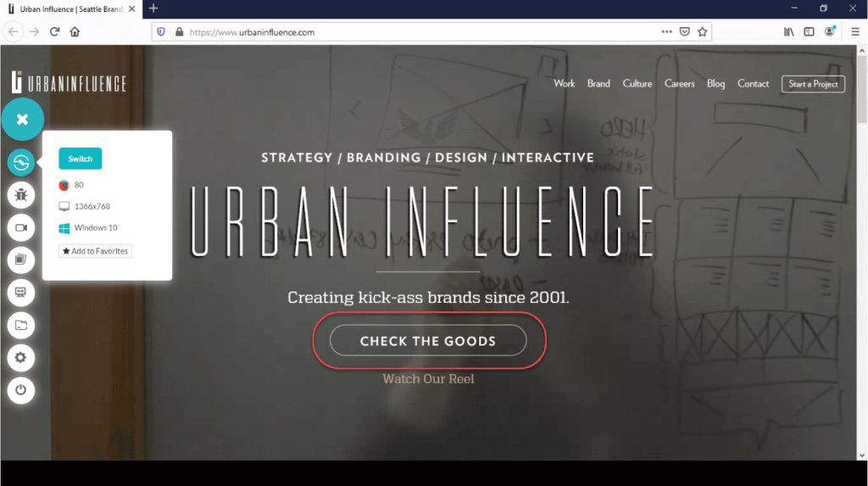Click the power icon to end the session

pyautogui.click(x=21, y=390)
